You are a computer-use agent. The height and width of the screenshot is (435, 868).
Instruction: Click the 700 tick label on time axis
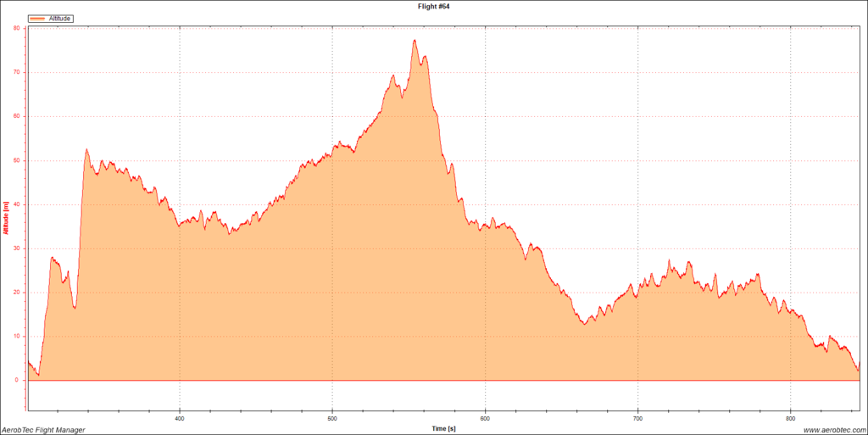pos(637,418)
